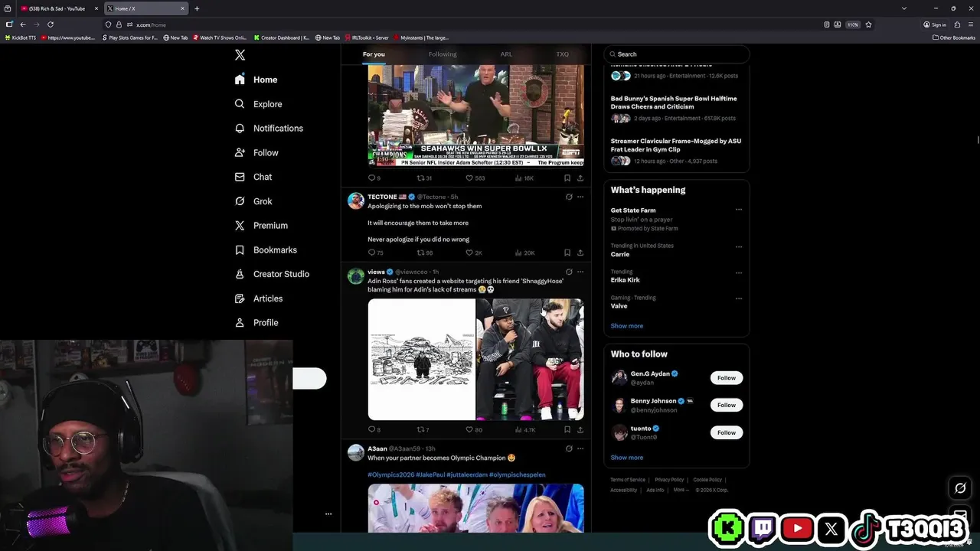980x551 pixels.
Task: Open the Seahawks Super Bowl video
Action: coord(475,116)
